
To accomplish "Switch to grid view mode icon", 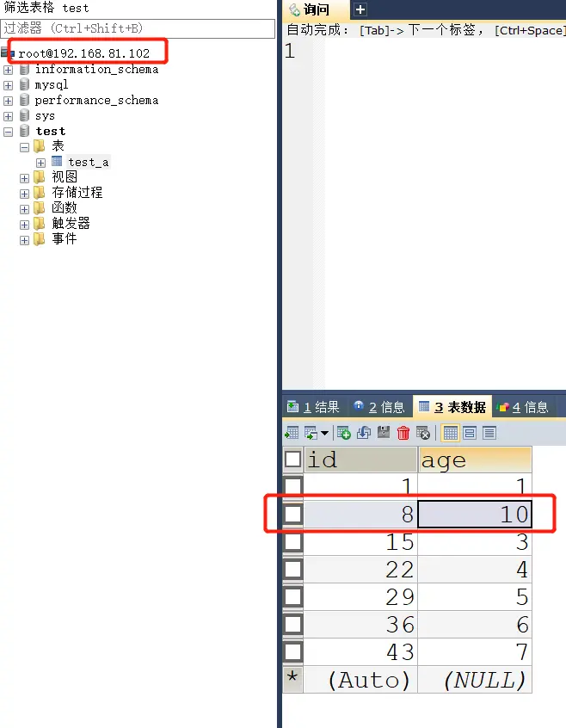I will 451,433.
